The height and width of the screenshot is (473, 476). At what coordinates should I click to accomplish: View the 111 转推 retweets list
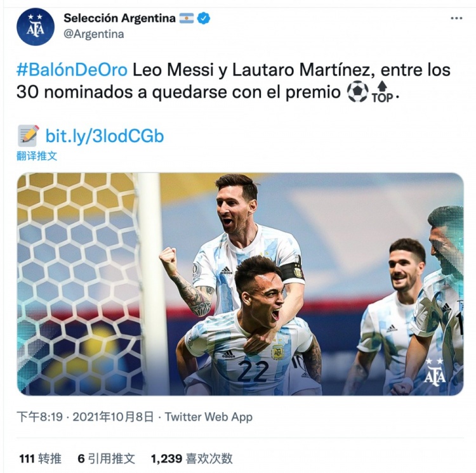click(x=40, y=458)
